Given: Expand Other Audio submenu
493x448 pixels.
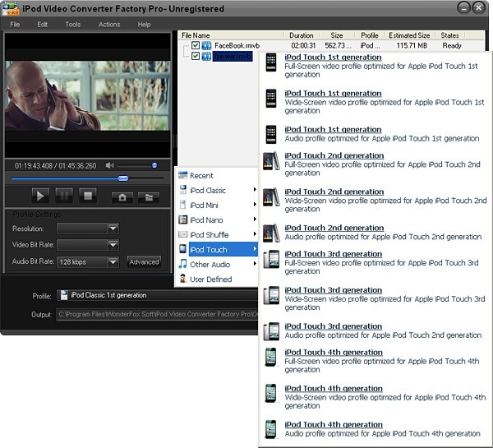Looking at the screenshot, I should (216, 264).
